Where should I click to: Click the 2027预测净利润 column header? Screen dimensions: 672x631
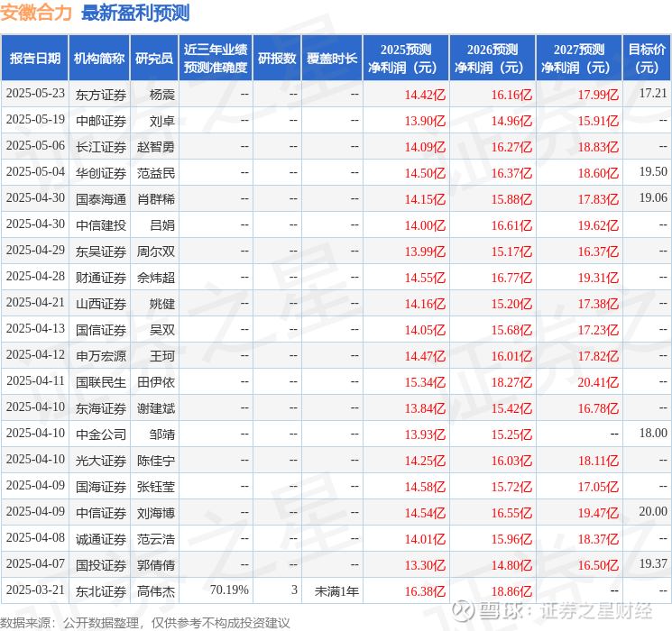pyautogui.click(x=579, y=58)
